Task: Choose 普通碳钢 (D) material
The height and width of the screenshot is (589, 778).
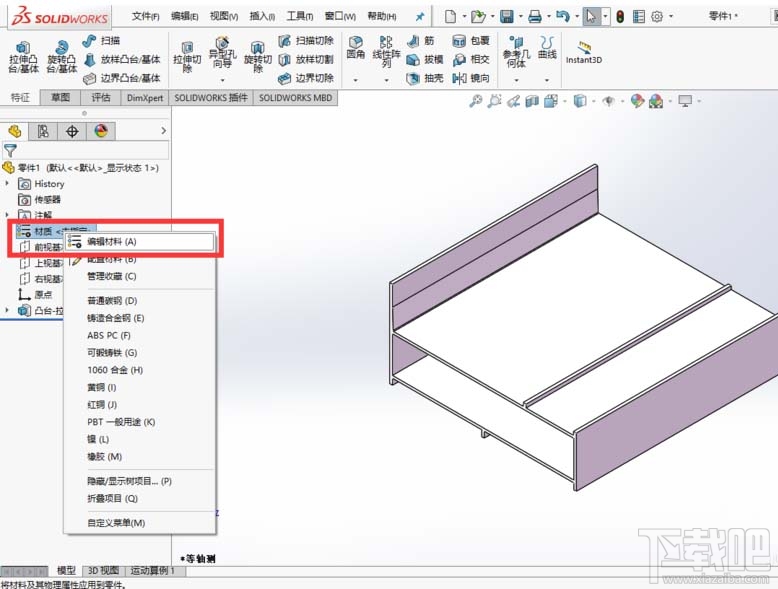Action: point(140,301)
